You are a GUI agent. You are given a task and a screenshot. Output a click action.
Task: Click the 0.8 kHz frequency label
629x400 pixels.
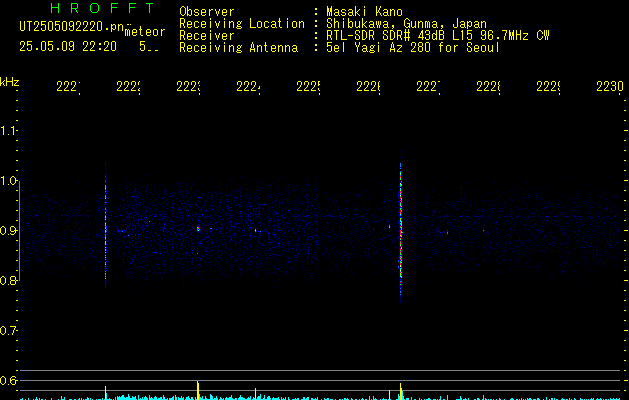[x=8, y=280]
